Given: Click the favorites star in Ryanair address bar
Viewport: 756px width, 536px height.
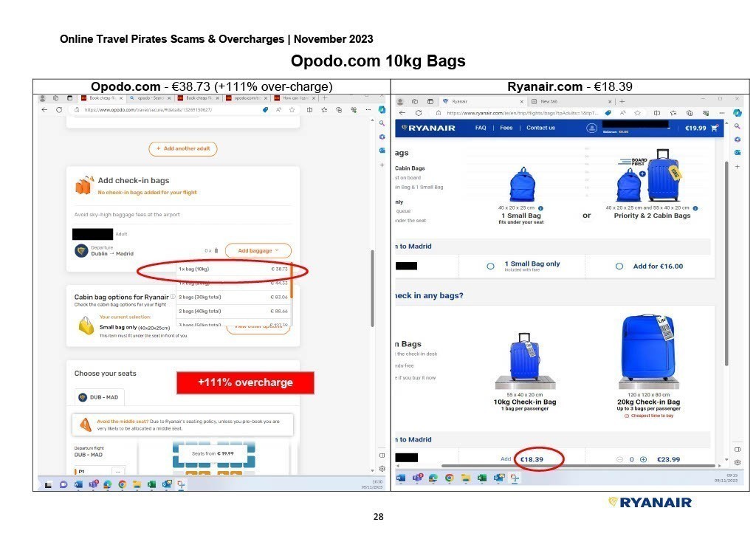Looking at the screenshot, I should click(636, 113).
